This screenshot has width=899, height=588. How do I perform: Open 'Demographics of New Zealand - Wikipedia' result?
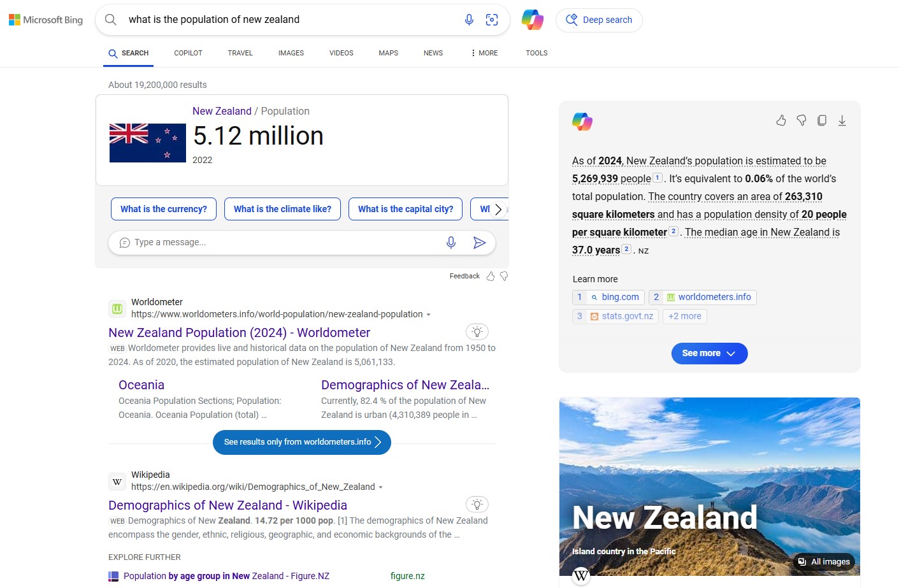coord(227,505)
